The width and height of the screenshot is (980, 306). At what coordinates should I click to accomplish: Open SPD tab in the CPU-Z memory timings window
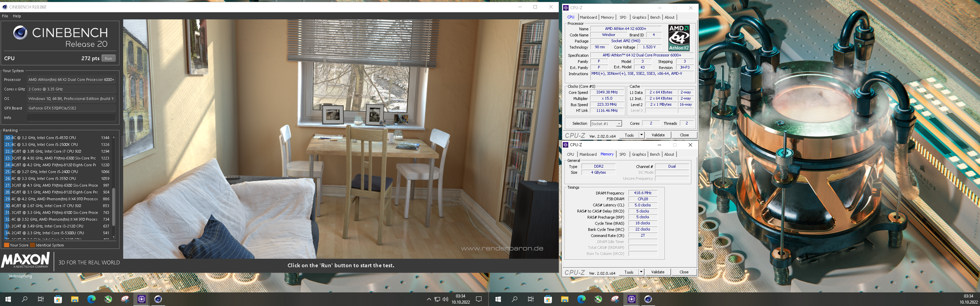pos(622,154)
